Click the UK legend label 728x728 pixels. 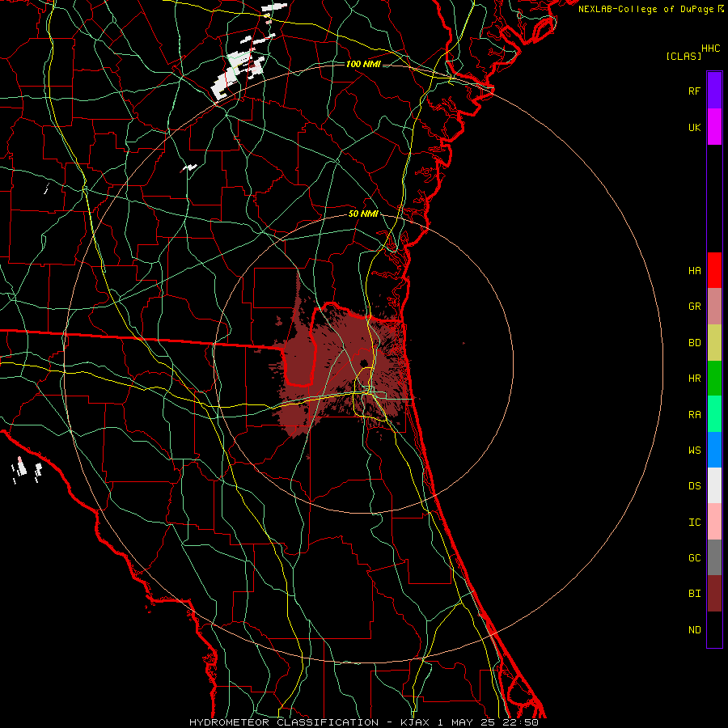pyautogui.click(x=695, y=127)
